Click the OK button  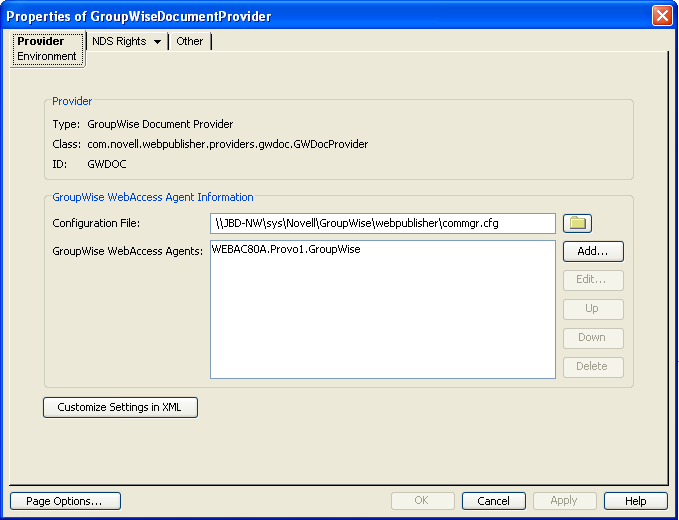[423, 501]
